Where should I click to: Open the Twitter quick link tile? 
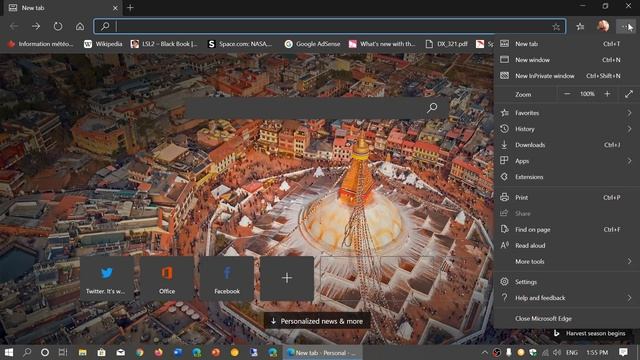coord(107,279)
